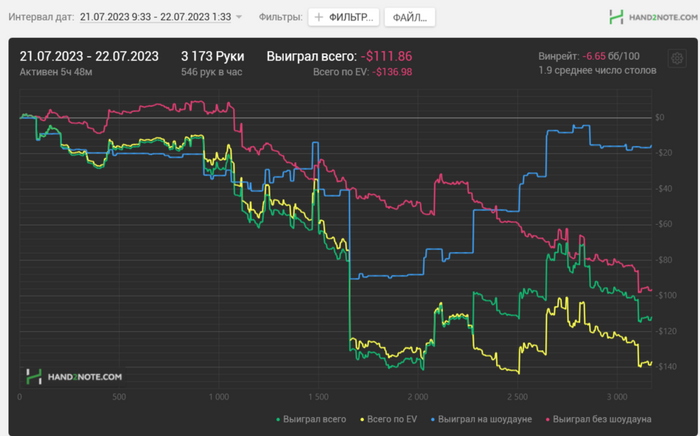
Task: Toggle the Выиграл на шоудауне legend entry
Action: click(481, 419)
